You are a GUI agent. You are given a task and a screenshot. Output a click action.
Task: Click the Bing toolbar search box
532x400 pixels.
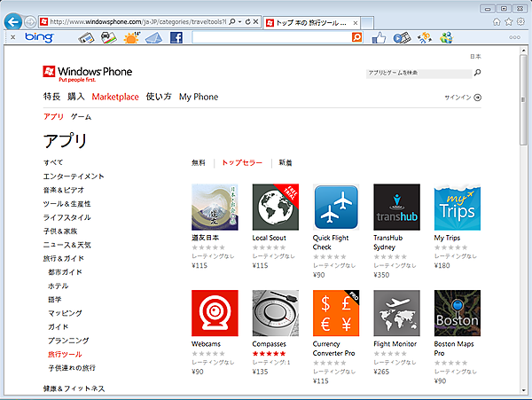(x=272, y=37)
